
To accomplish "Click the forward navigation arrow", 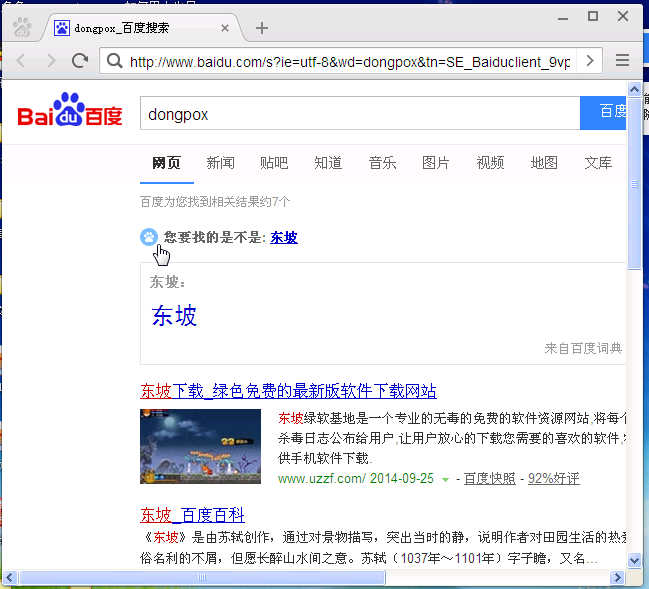I will point(51,61).
